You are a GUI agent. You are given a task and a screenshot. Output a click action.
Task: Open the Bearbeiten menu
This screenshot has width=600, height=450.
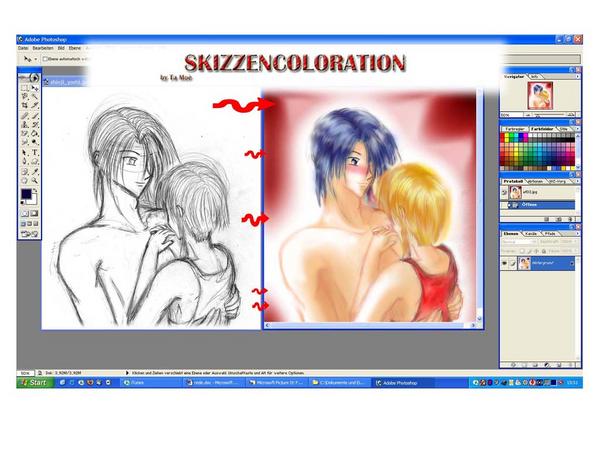pyautogui.click(x=43, y=49)
